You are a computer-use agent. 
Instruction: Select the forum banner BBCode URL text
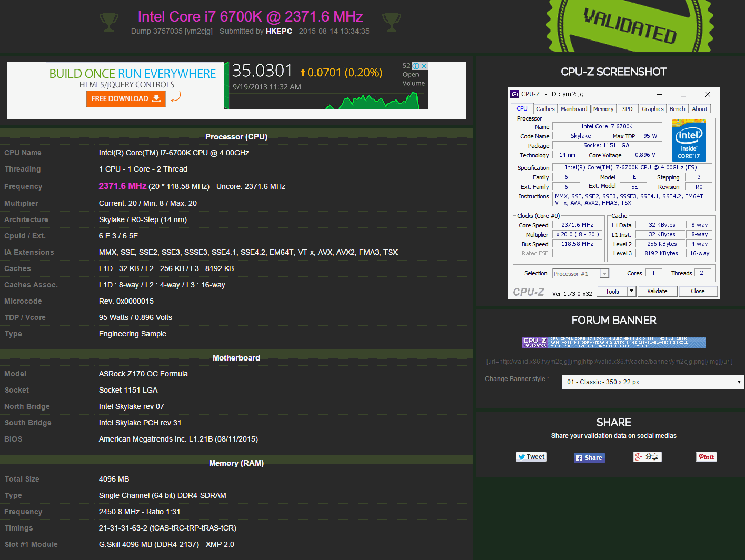[x=609, y=362]
